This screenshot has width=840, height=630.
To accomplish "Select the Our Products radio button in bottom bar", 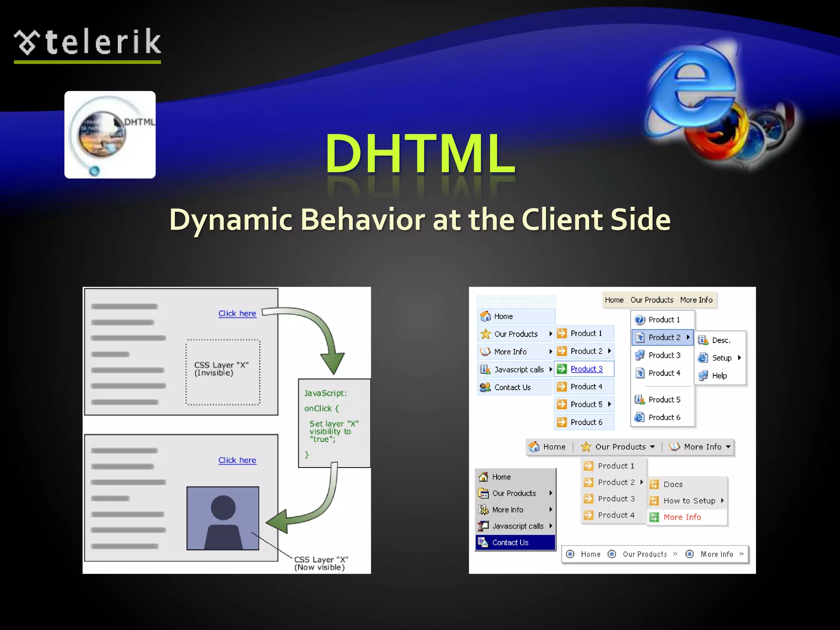I will 612,554.
